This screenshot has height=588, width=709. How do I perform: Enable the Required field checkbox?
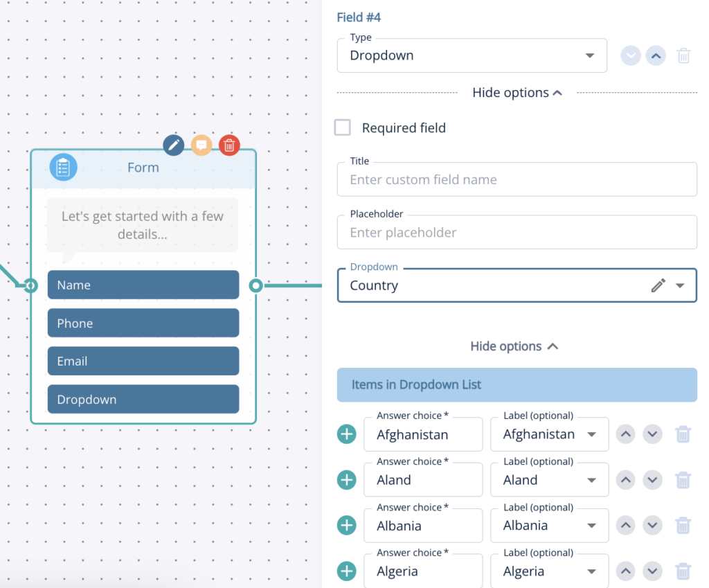point(342,127)
